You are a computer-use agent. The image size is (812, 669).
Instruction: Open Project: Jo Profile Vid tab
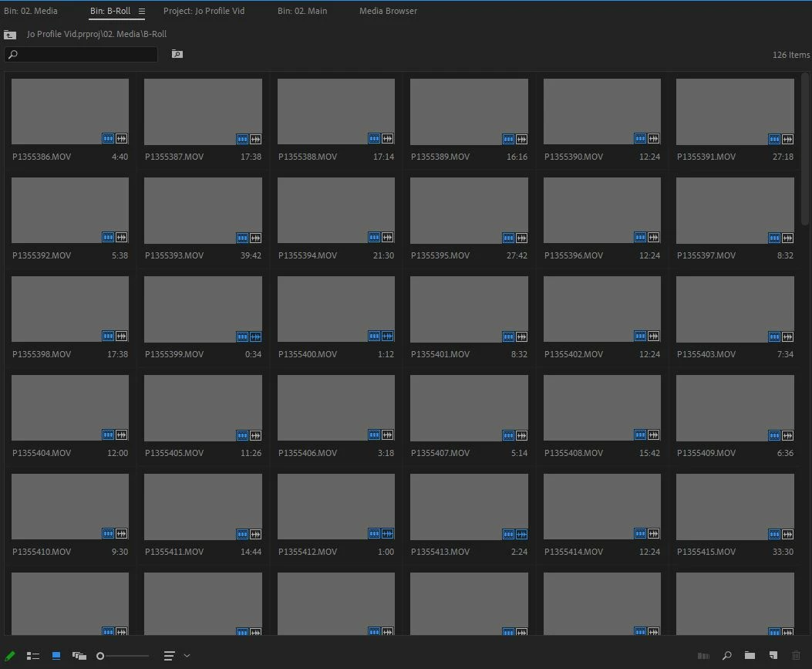click(x=204, y=11)
